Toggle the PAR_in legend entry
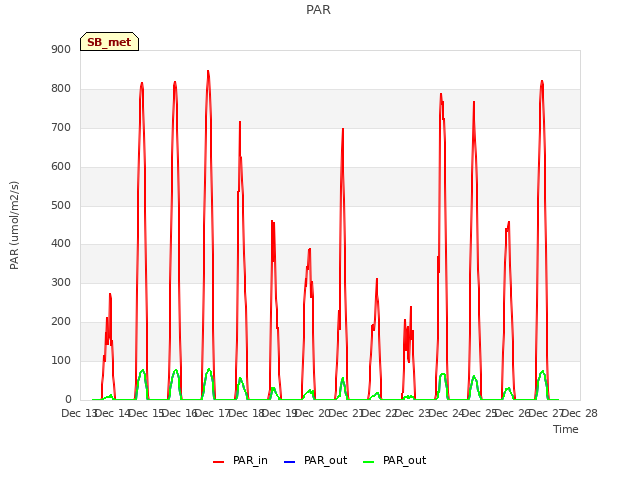Image resolution: width=640 pixels, height=480 pixels. point(240,461)
